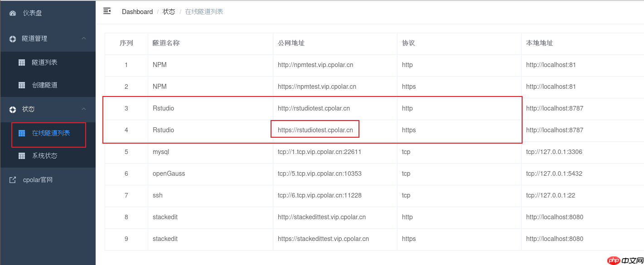The width and height of the screenshot is (644, 265).
Task: Click the stackedit name in row 8
Action: click(x=165, y=217)
